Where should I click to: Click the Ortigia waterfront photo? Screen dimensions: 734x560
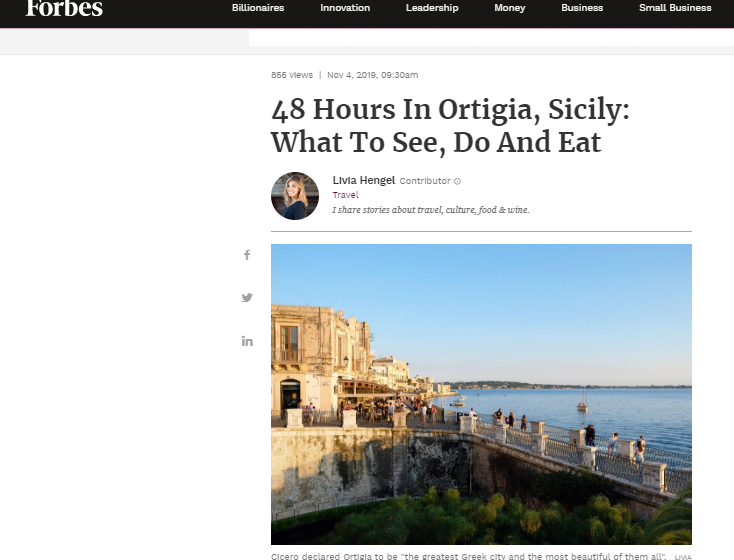[481, 394]
